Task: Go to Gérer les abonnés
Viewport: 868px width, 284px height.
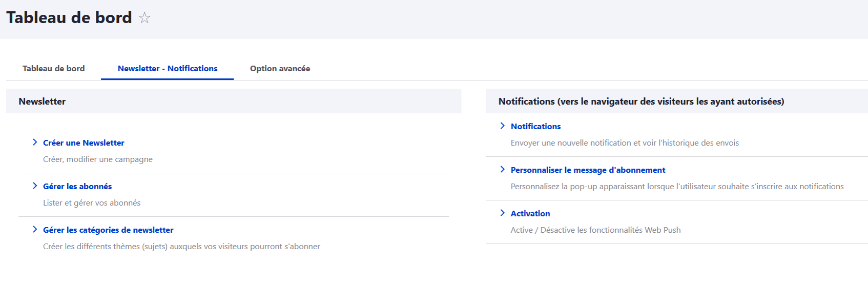Action: [77, 187]
